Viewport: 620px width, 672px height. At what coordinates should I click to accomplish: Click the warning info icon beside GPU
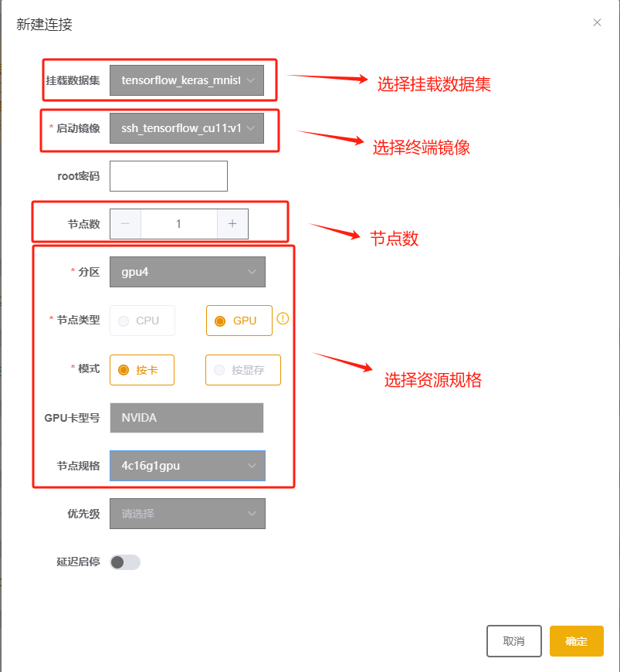point(283,318)
